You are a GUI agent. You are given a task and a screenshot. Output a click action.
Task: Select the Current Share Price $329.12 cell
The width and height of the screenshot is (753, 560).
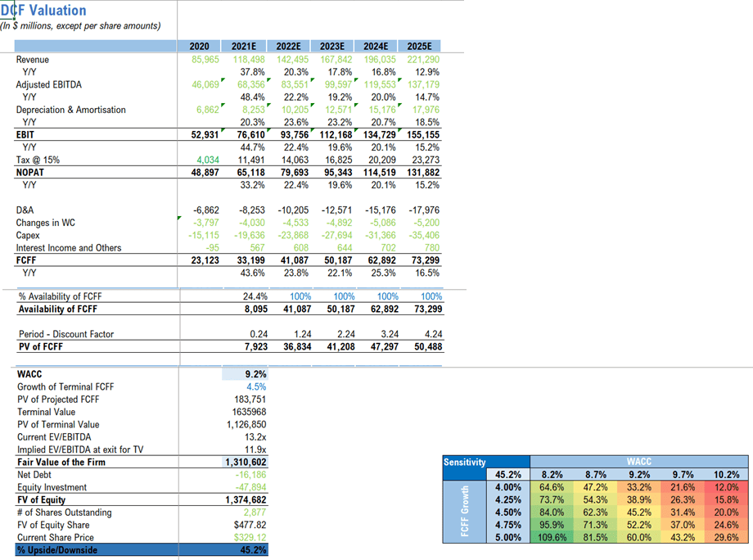pos(245,537)
